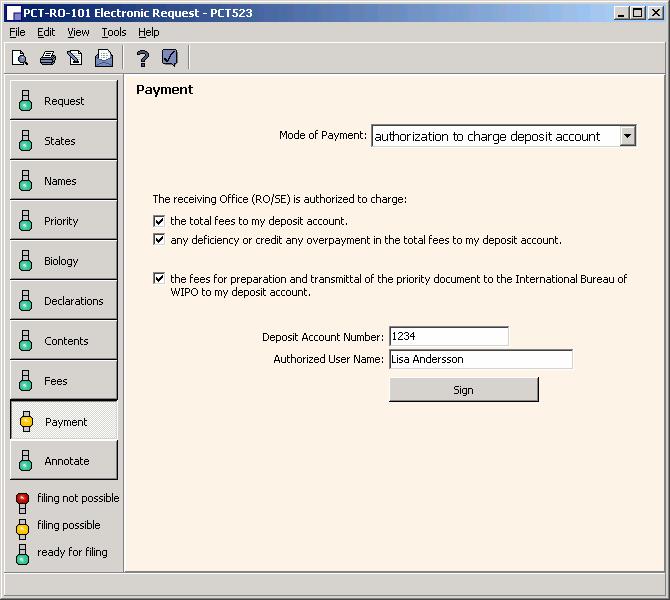This screenshot has height=600, width=670.
Task: Click the question mark help icon
Action: point(143,58)
